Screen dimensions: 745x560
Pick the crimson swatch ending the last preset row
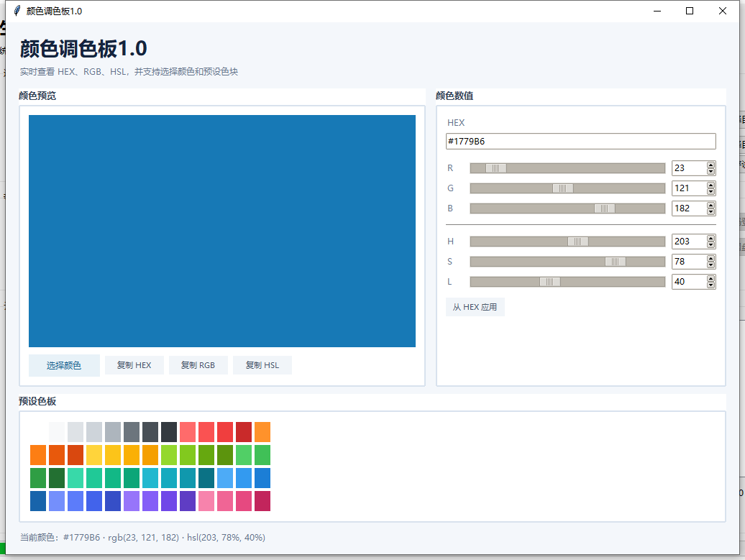point(262,501)
